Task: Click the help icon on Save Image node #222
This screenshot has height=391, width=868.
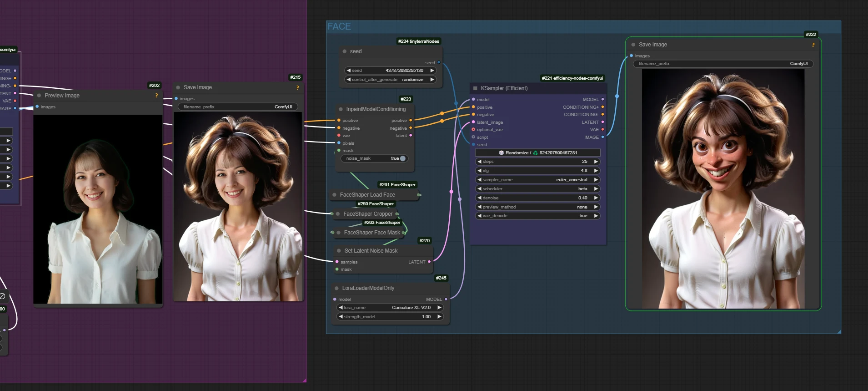Action: click(x=813, y=45)
